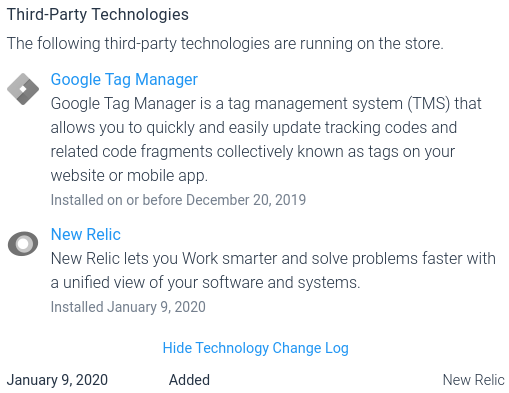Collapse via Hide Technology Change Log

point(256,348)
